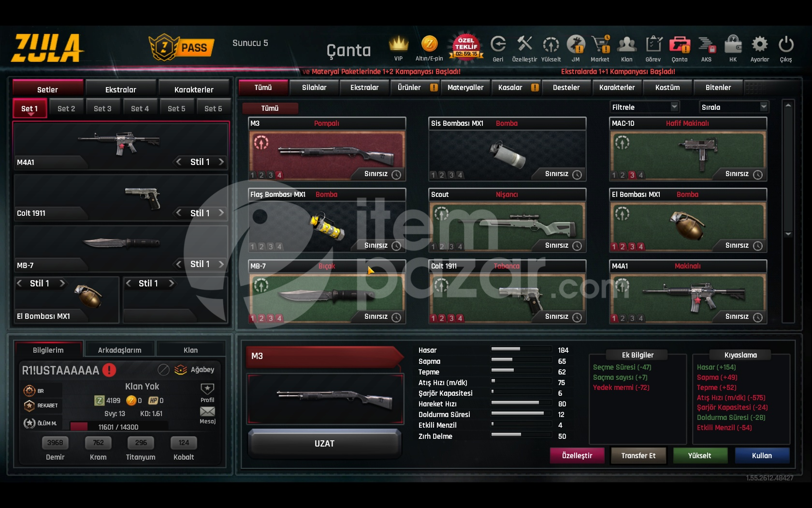The image size is (812, 508).
Task: Select next style arrow for El Bombası MX1
Action: 62,283
